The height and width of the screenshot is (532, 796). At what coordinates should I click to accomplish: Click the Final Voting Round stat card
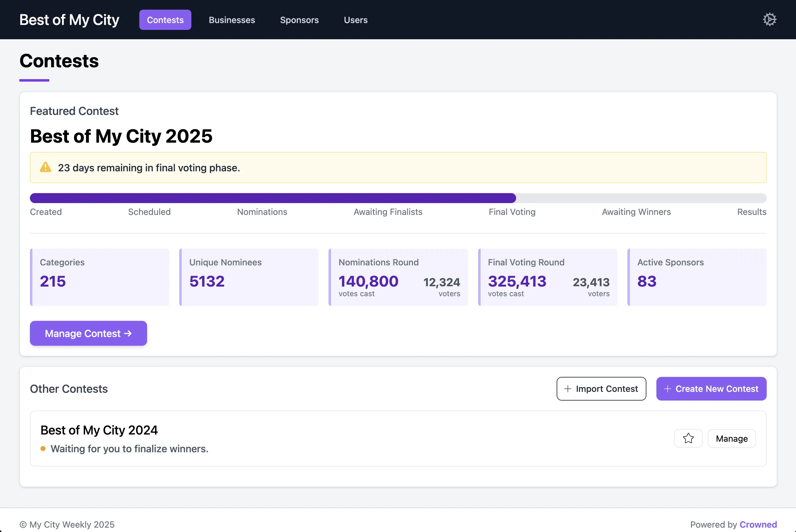[548, 277]
